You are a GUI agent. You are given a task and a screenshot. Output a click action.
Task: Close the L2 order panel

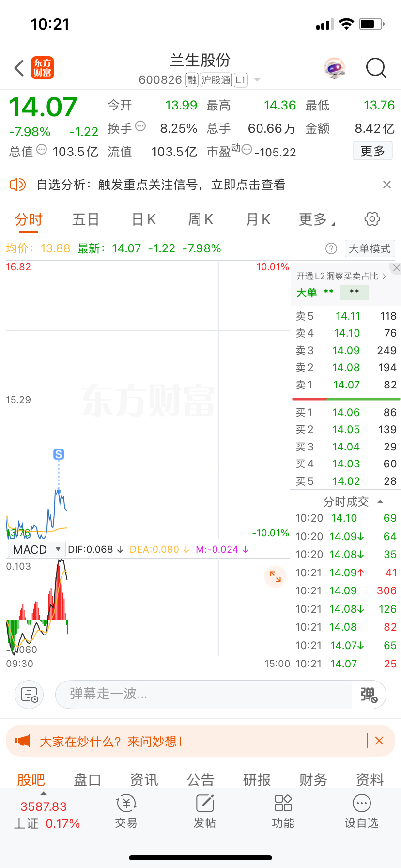pyautogui.click(x=396, y=268)
